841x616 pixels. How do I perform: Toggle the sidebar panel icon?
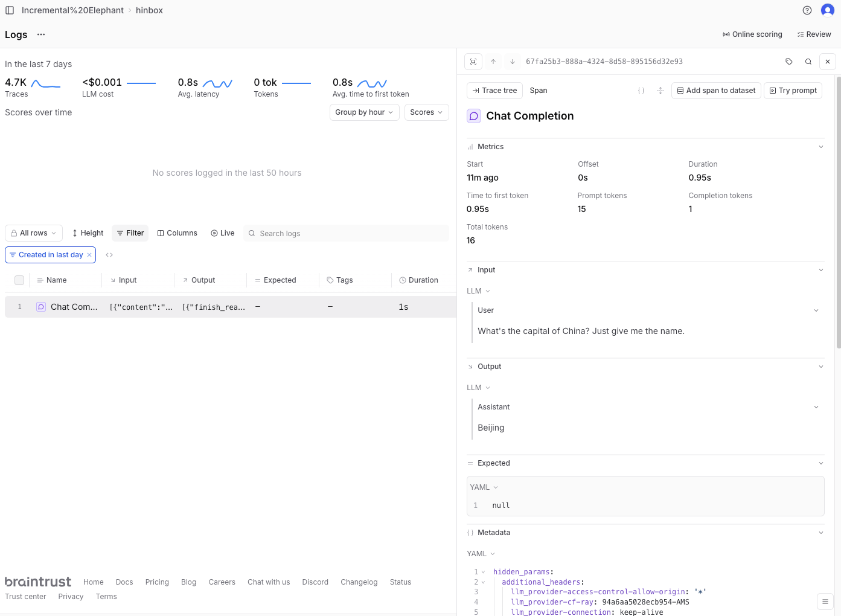click(x=10, y=10)
